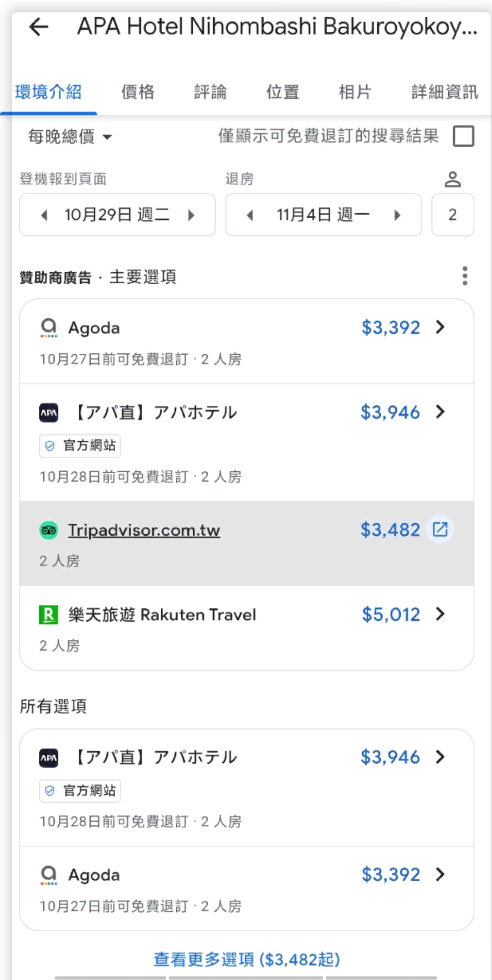Open Rakuten Travel $5,012 offer chevron
Screen dimensions: 492x980
[440, 614]
